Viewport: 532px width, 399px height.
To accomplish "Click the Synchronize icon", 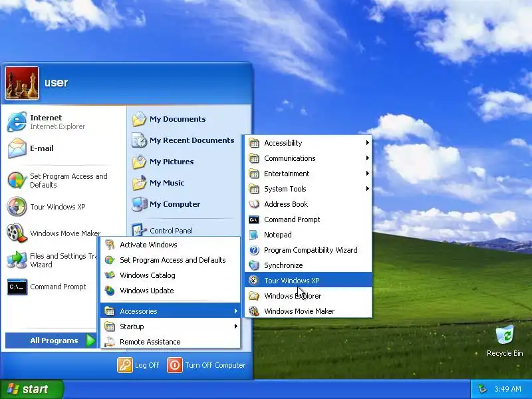I will (254, 265).
